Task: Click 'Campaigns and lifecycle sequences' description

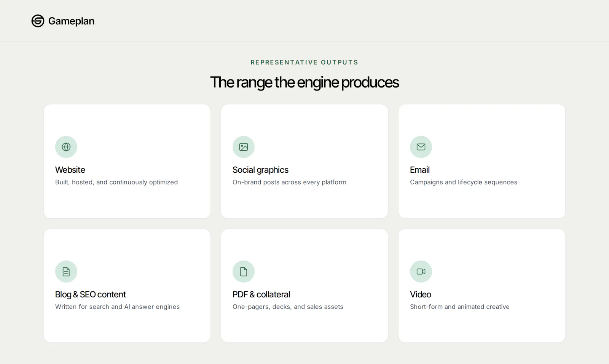Action: coord(464,182)
